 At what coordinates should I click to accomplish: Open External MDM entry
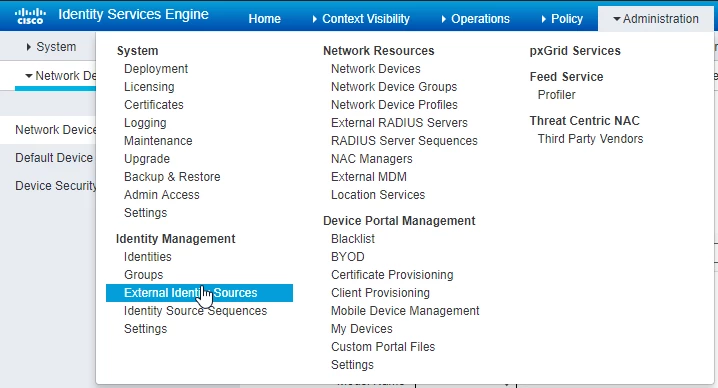point(369,177)
